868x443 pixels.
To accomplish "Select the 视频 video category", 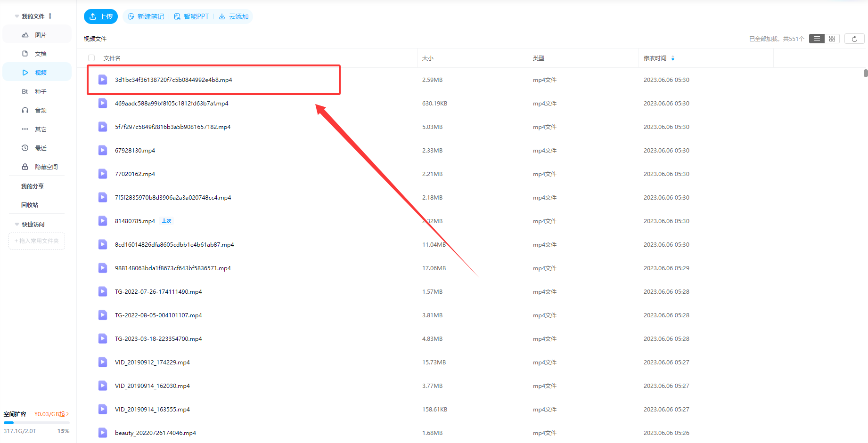I will pos(37,72).
